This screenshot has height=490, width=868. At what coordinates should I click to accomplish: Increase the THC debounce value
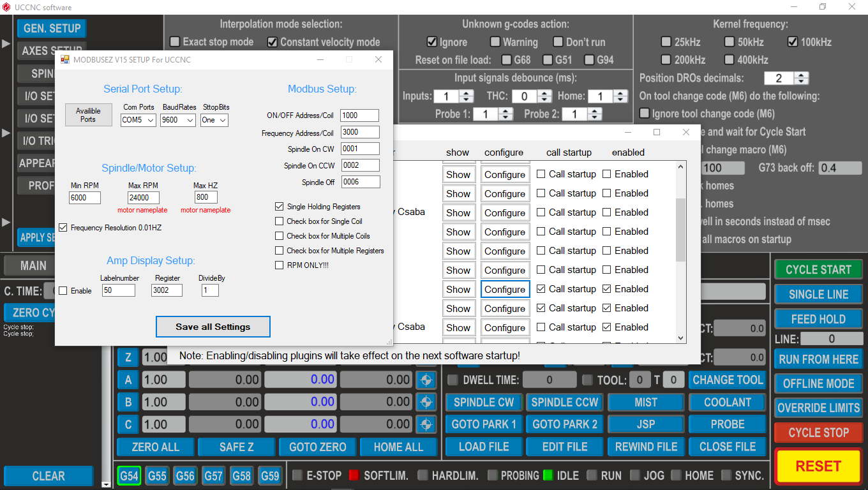(544, 93)
